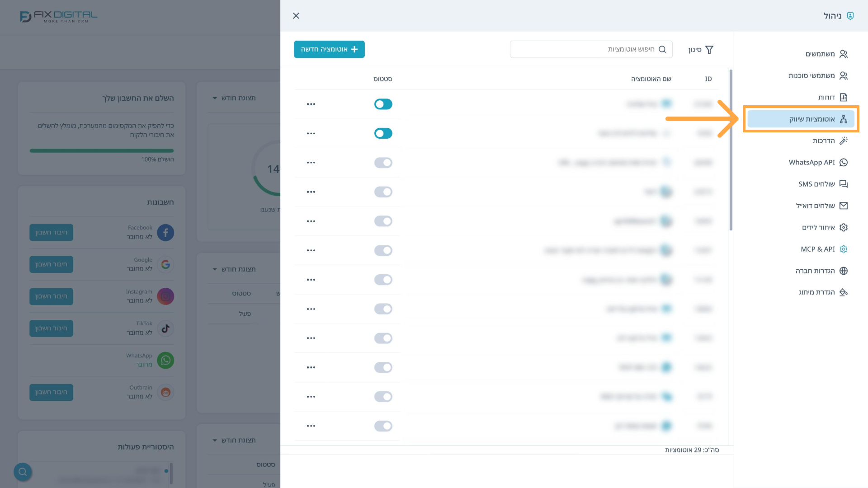Open the options menu of the third automation row
This screenshot has height=488, width=868.
311,163
